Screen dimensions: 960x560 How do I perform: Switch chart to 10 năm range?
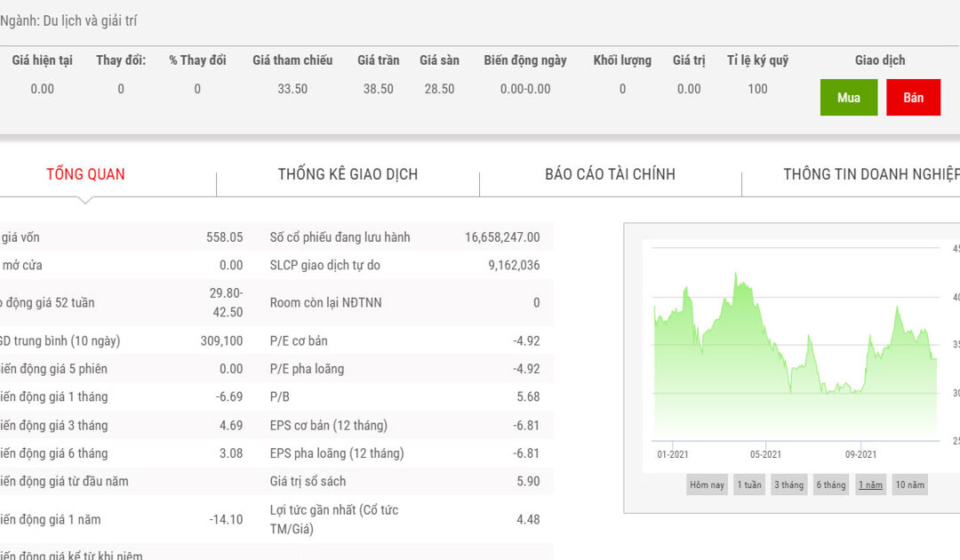(910, 484)
